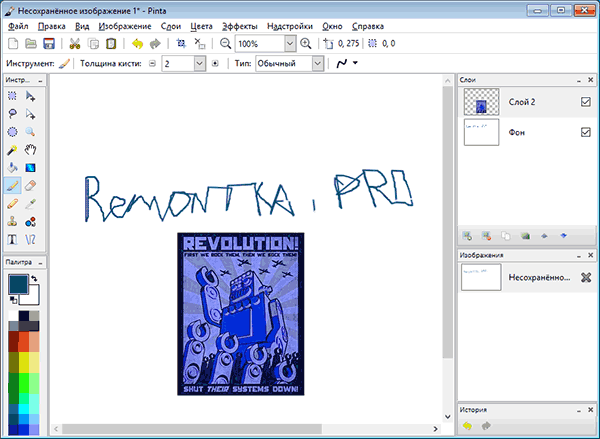Click the swap colors arrow icon
600x439 pixels.
tap(34, 279)
